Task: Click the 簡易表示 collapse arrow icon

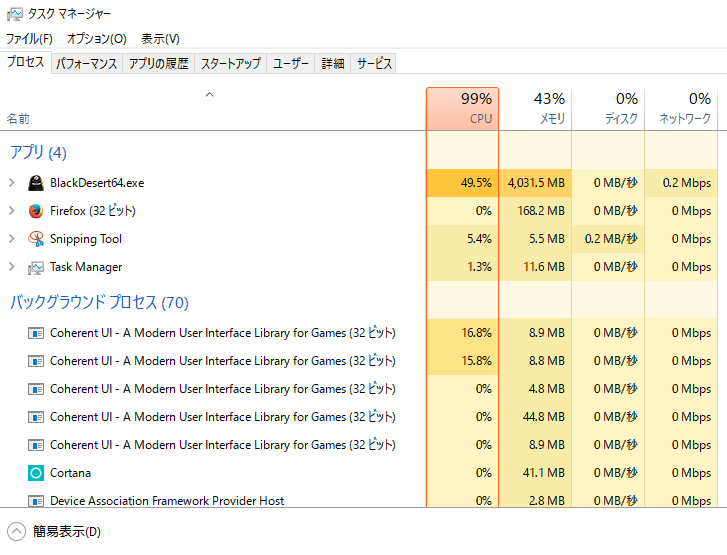Action: (17, 531)
